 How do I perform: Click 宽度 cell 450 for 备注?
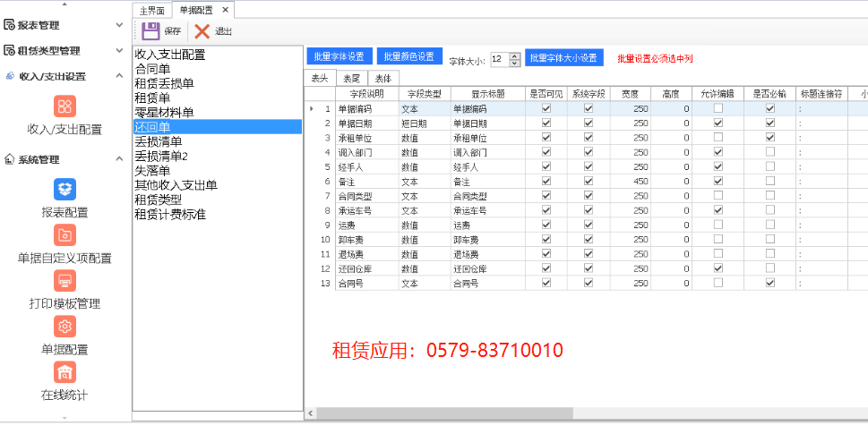click(630, 181)
